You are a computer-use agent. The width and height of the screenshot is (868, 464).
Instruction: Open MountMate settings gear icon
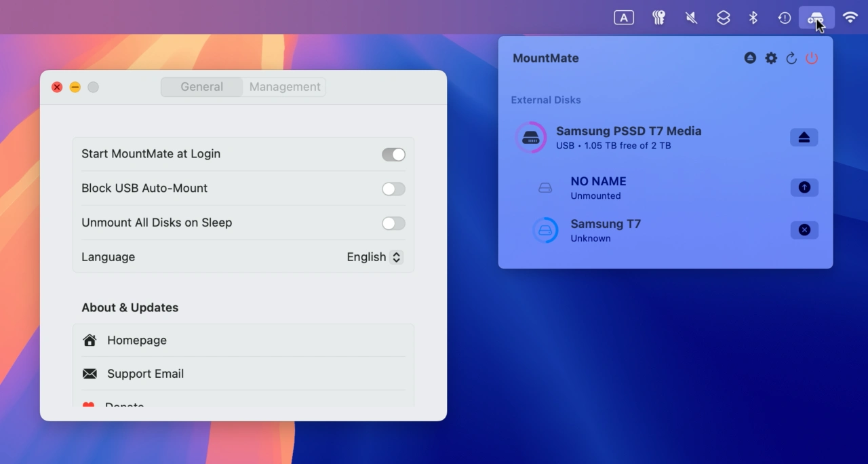click(x=771, y=58)
